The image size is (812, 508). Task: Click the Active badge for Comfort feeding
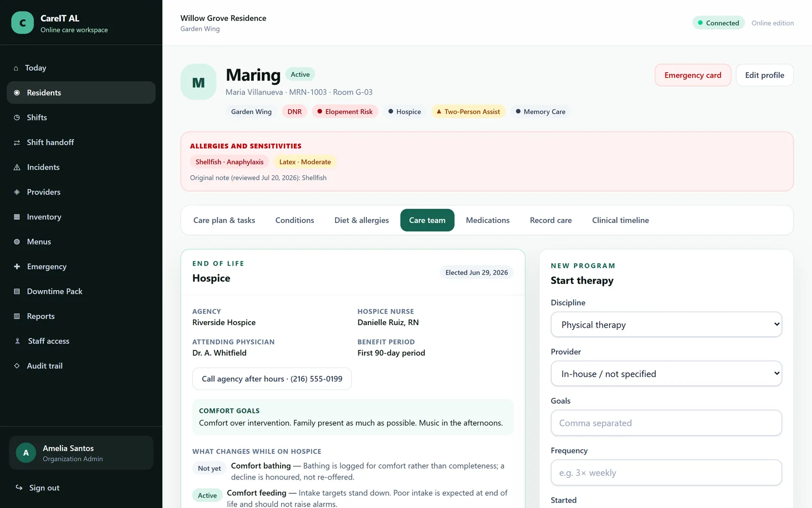tap(207, 495)
